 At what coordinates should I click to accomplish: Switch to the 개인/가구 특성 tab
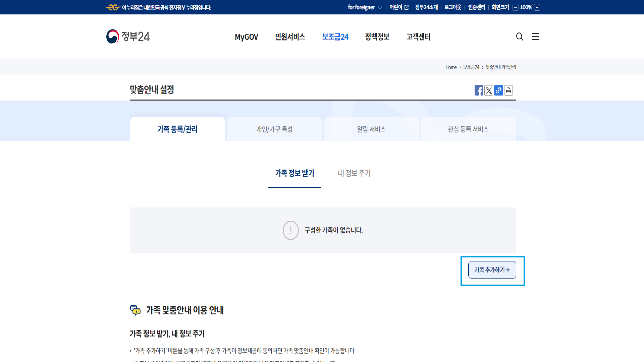pos(274,129)
